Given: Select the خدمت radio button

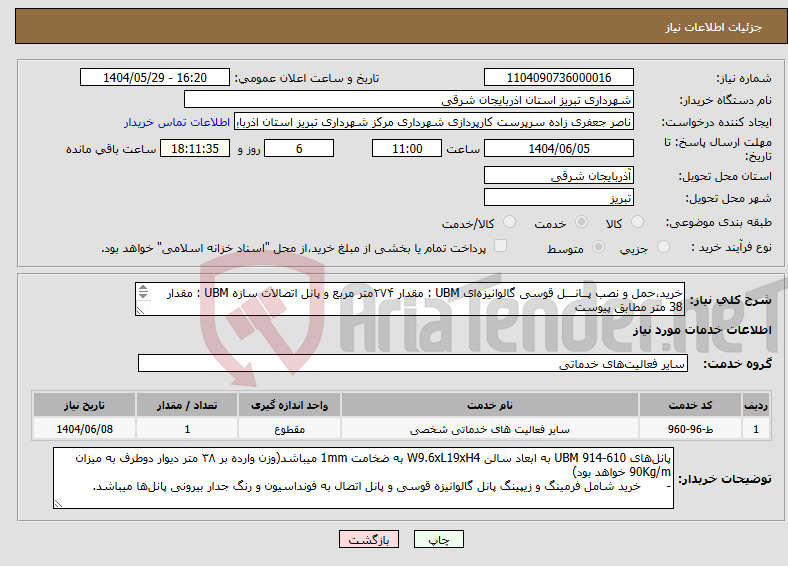Looking at the screenshot, I should pos(581,222).
